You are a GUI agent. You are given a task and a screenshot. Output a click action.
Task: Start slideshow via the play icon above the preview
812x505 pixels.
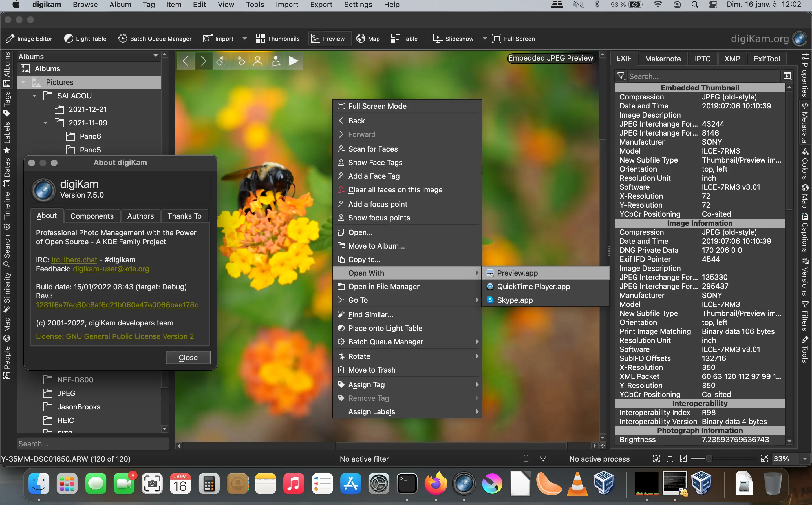294,61
